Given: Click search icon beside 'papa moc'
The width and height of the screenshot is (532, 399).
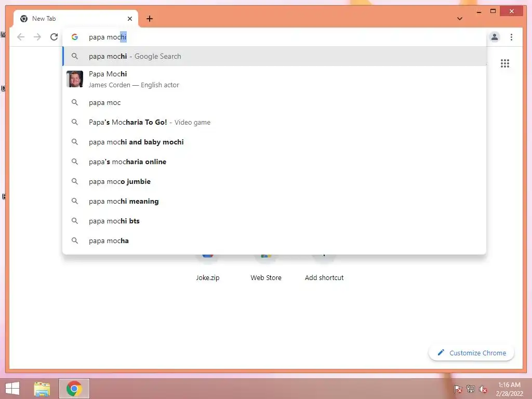Looking at the screenshot, I should (75, 102).
